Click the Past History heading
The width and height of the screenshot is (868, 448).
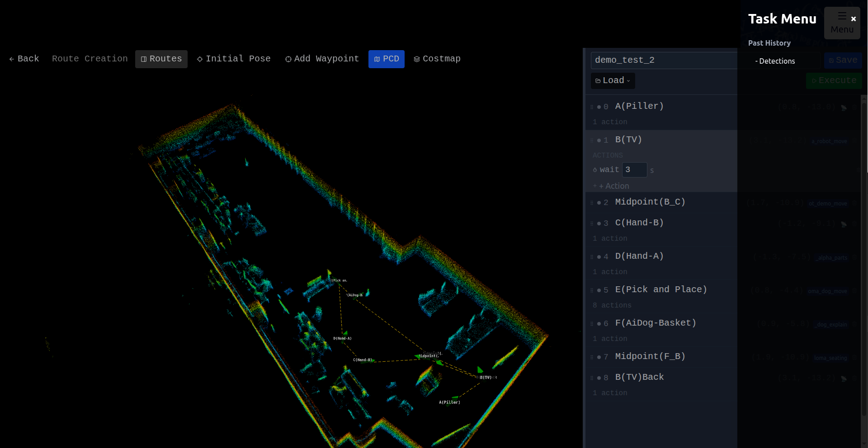click(x=769, y=43)
